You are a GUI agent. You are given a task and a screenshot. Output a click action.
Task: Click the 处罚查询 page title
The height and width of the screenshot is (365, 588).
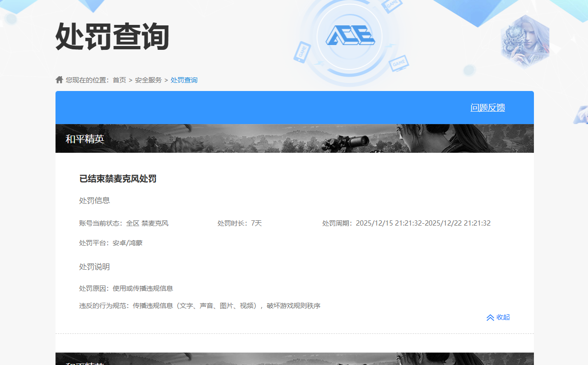click(112, 37)
